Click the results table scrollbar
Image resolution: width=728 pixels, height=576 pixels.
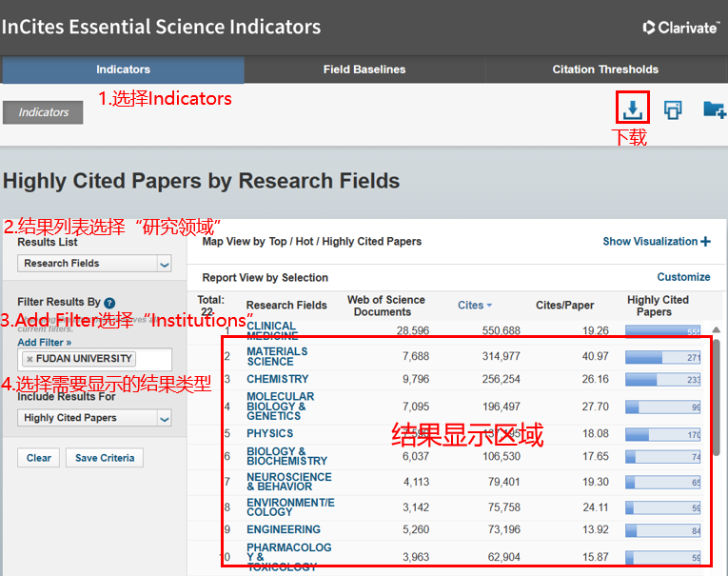click(717, 397)
